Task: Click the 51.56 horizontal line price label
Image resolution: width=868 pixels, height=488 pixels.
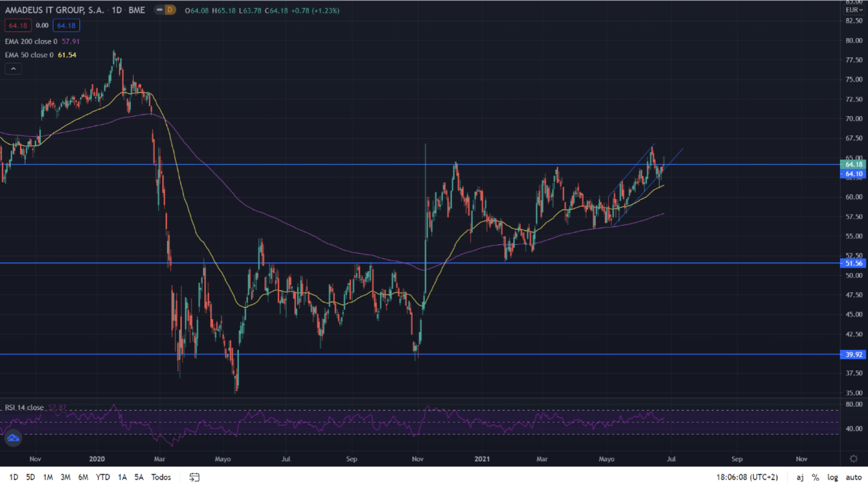Action: (x=853, y=263)
